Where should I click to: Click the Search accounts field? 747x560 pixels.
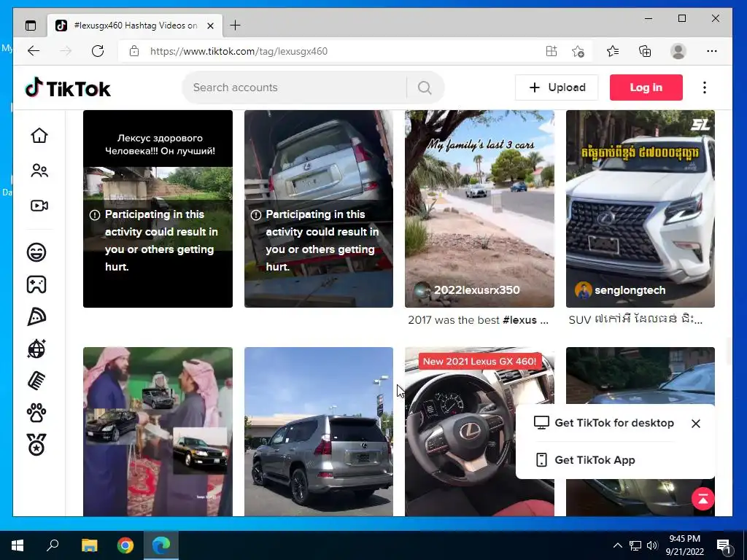pos(295,87)
